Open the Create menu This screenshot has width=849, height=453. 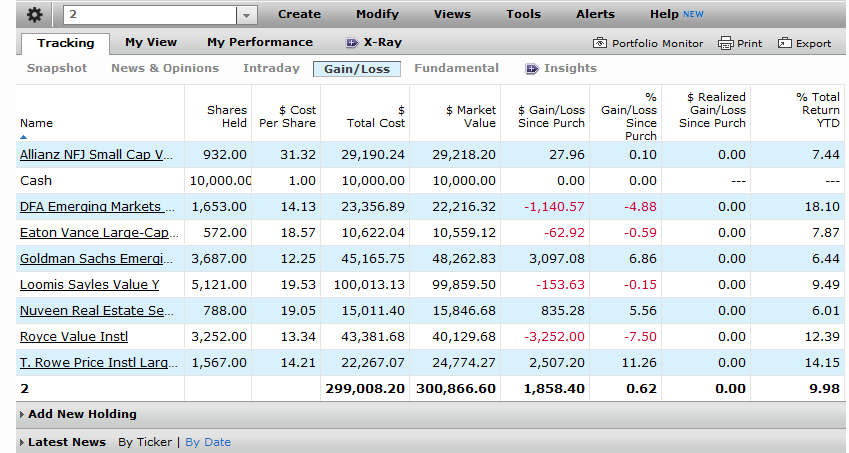(299, 15)
